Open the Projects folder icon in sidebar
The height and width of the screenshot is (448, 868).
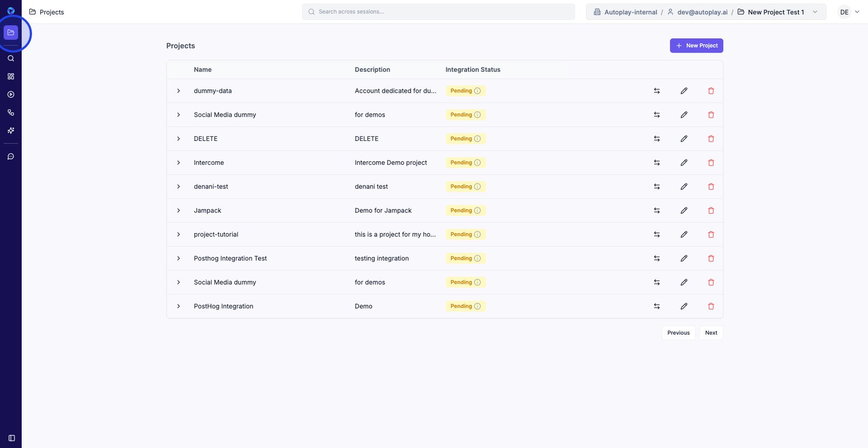pyautogui.click(x=11, y=33)
